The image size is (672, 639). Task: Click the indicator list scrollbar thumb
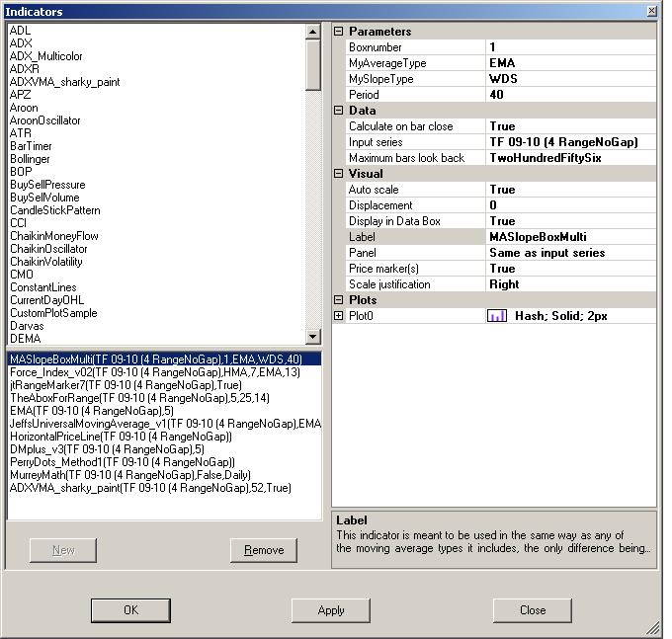pos(313,65)
